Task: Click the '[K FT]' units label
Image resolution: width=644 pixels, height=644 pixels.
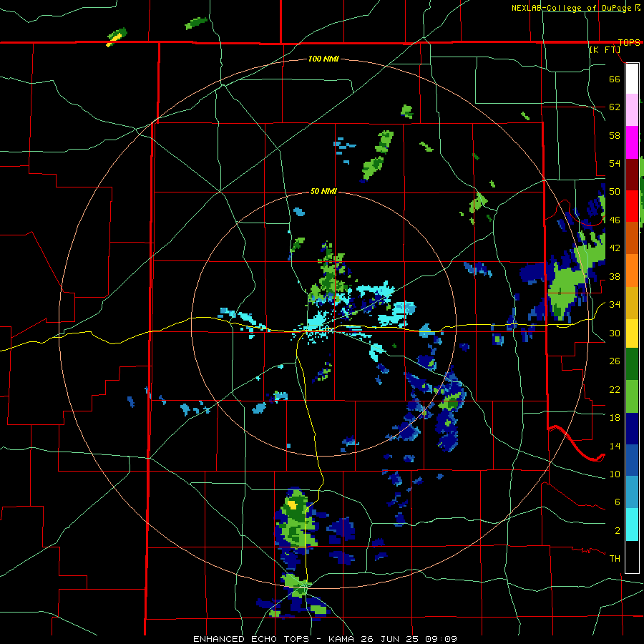Action: pyautogui.click(x=605, y=49)
